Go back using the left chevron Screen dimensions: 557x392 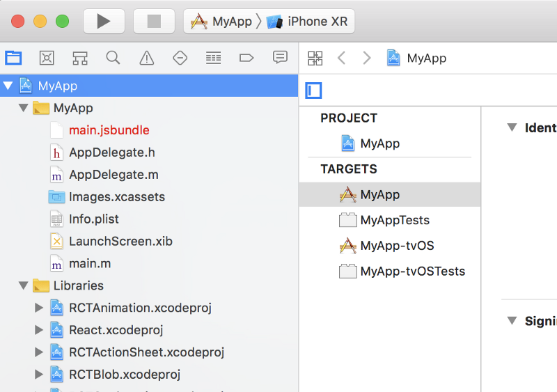pyautogui.click(x=341, y=58)
